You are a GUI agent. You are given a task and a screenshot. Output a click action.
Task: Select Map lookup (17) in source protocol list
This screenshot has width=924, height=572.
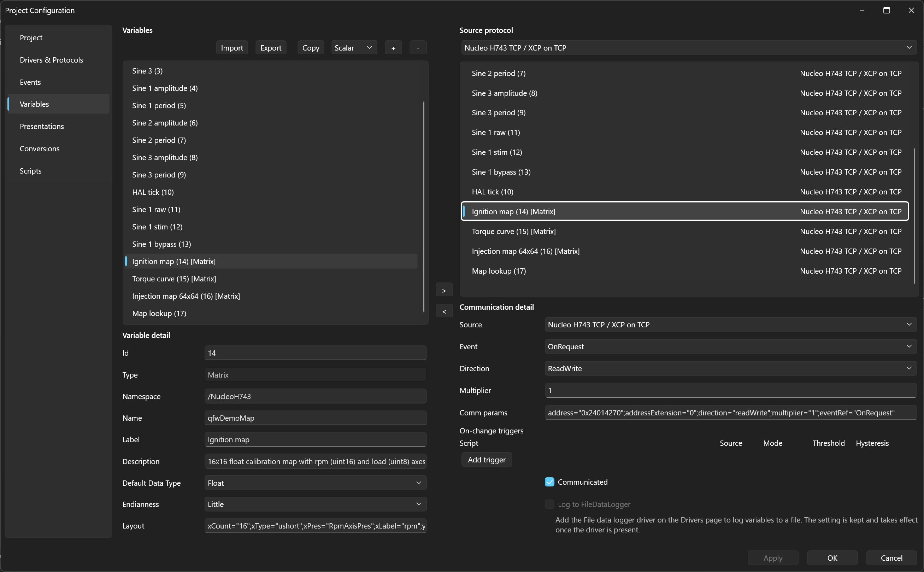[x=685, y=271]
